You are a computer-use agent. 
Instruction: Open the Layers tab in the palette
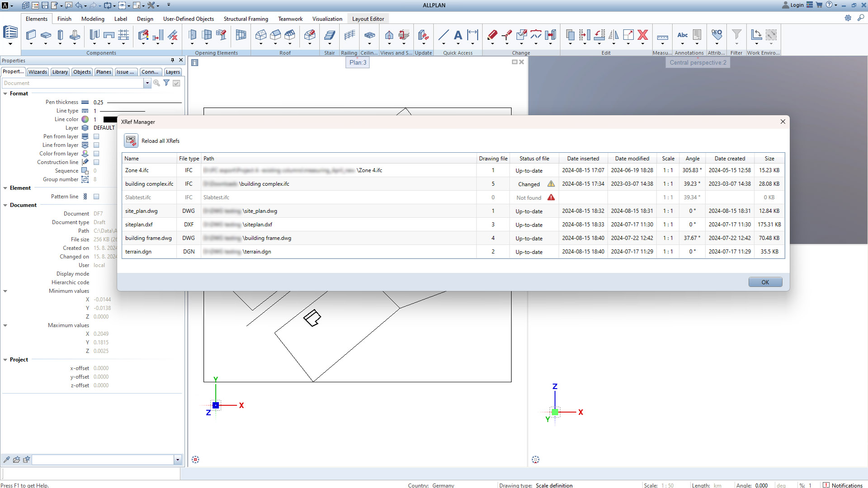coord(173,72)
